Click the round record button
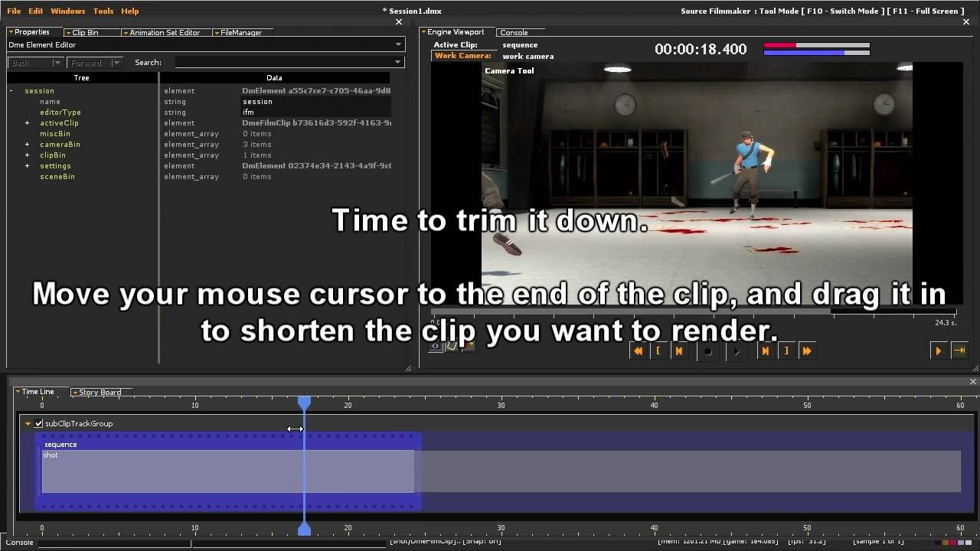The image size is (980, 551). (x=708, y=351)
